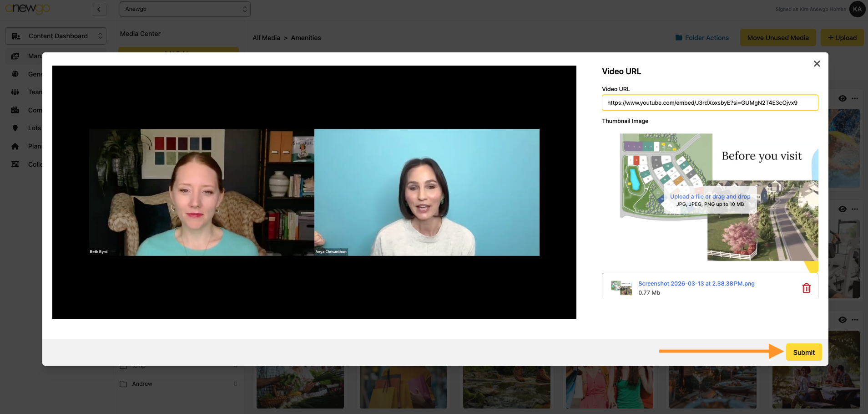
Task: Open the Andrew folder
Action: [142, 384]
